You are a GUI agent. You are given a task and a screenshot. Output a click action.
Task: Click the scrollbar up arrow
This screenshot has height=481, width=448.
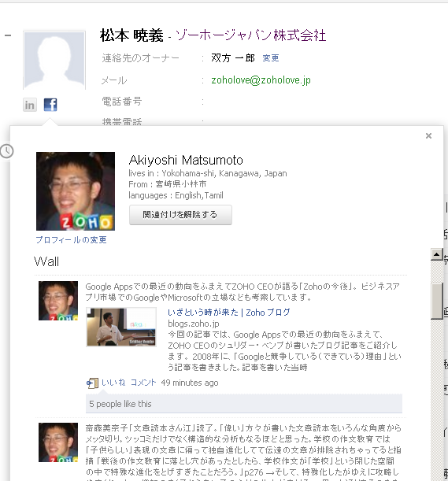[x=437, y=254]
